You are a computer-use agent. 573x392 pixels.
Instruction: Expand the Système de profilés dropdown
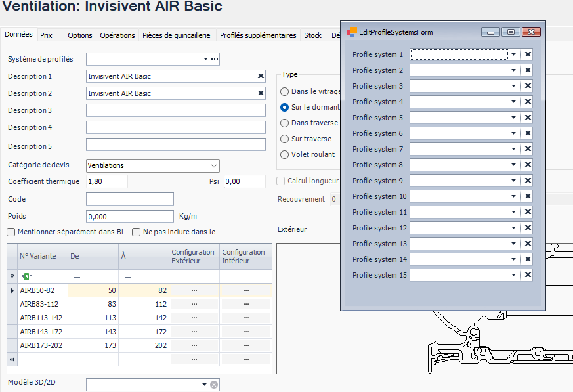pos(205,59)
